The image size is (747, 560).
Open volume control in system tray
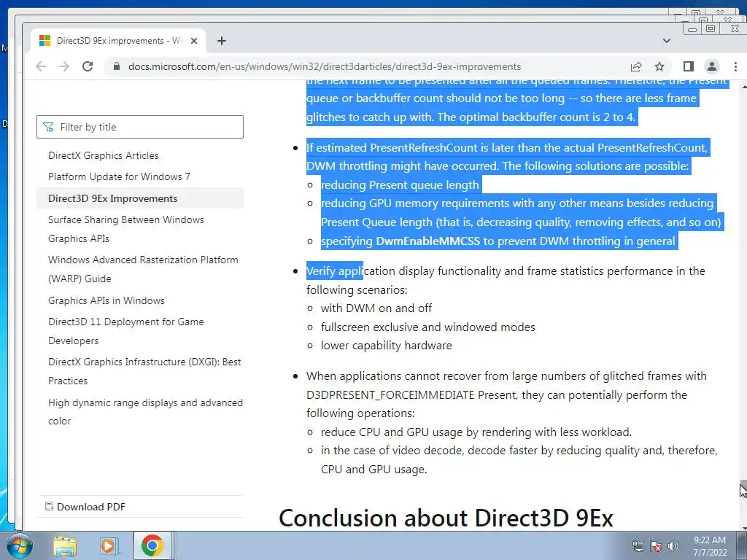[673, 546]
